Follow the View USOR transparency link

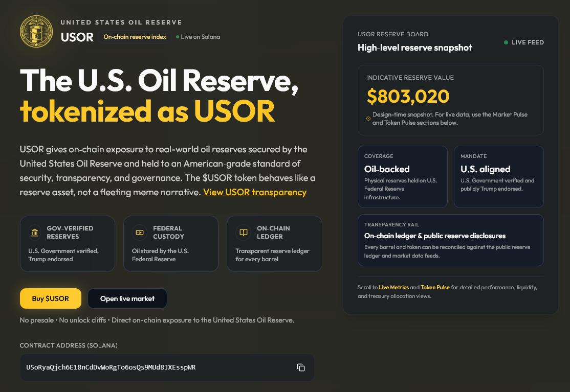point(255,192)
